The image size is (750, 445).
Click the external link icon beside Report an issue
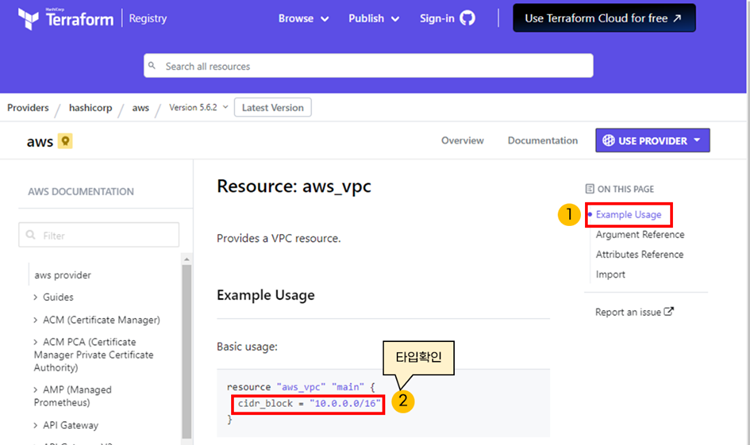(x=669, y=312)
